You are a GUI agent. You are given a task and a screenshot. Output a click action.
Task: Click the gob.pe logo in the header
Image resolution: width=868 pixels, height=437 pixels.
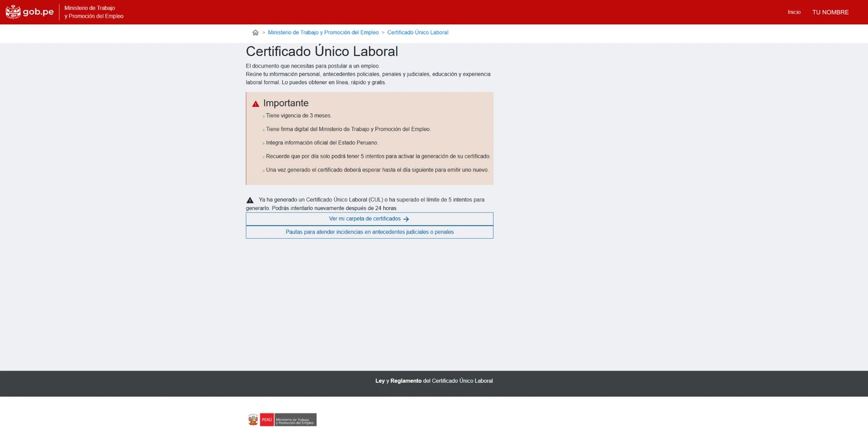30,12
